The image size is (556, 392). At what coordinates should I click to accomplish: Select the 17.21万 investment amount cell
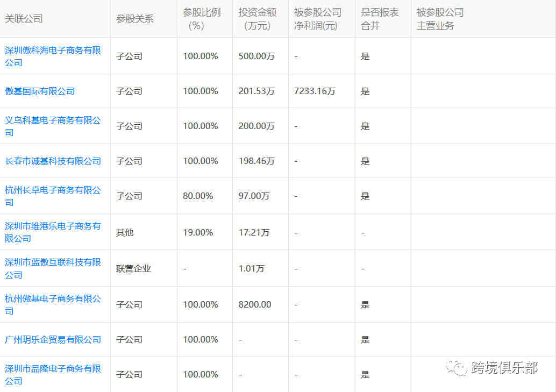[x=254, y=232]
